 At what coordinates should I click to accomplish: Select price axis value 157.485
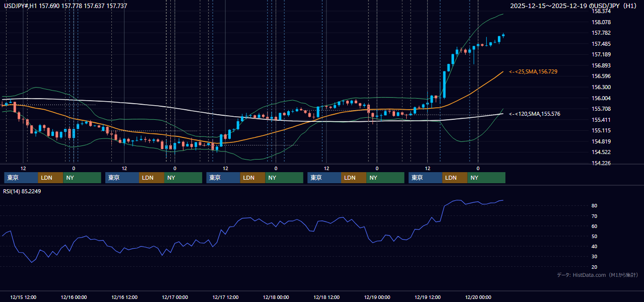(601, 44)
